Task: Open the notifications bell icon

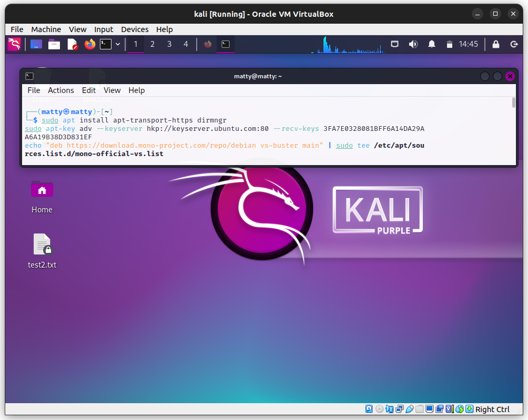Action: pyautogui.click(x=432, y=44)
